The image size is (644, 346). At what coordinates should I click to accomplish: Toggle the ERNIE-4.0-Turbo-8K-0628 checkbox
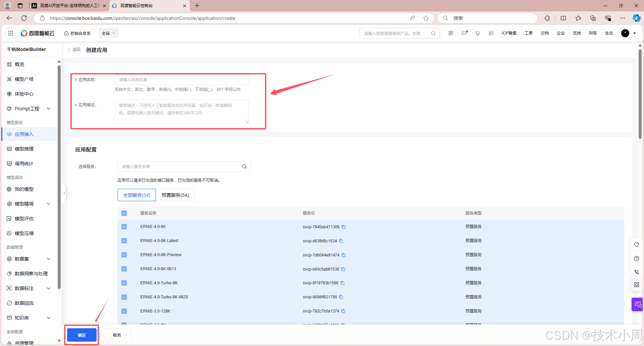click(124, 297)
